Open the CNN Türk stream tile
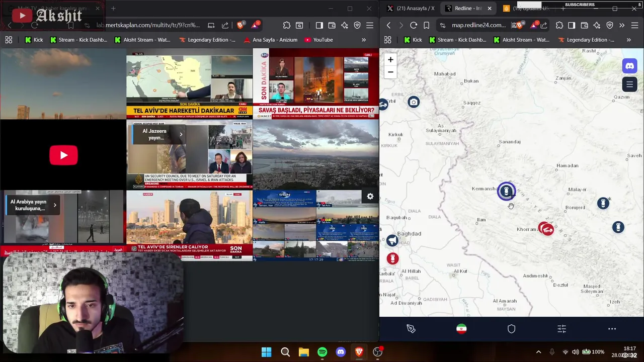The width and height of the screenshot is (644, 362). pos(189,84)
